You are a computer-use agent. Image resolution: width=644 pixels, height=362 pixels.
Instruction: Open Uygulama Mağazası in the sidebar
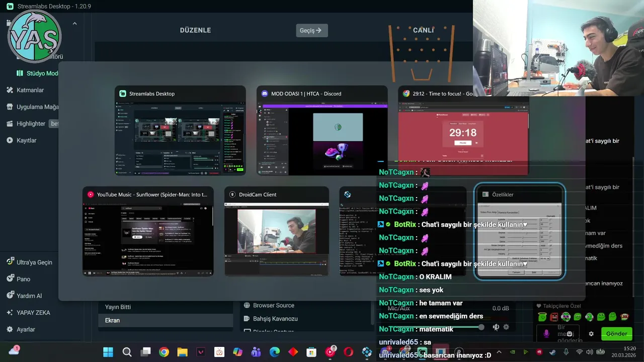coord(33,107)
